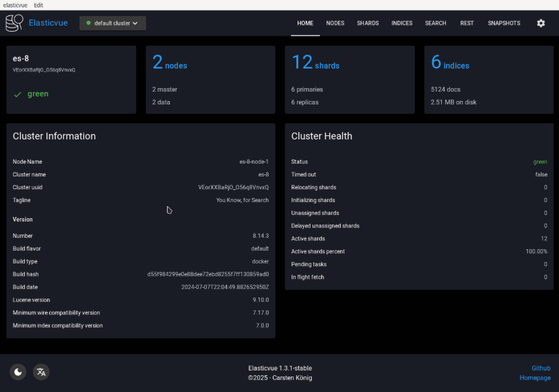559x392 pixels.
Task: Click the 'Elasticvue 1.3.1-stable' footer text
Action: pyautogui.click(x=280, y=368)
